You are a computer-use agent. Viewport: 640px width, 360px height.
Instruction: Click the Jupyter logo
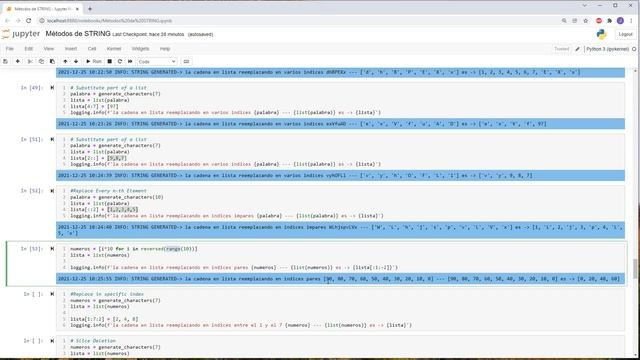coord(21,34)
